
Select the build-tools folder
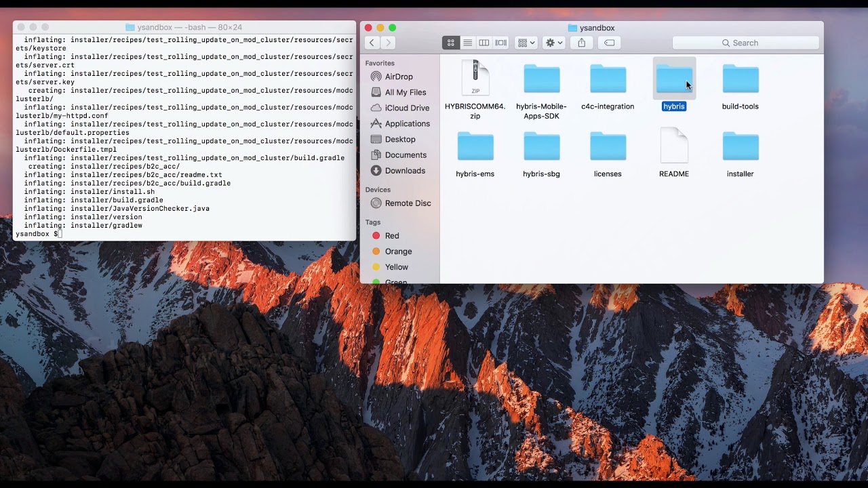pyautogui.click(x=741, y=79)
